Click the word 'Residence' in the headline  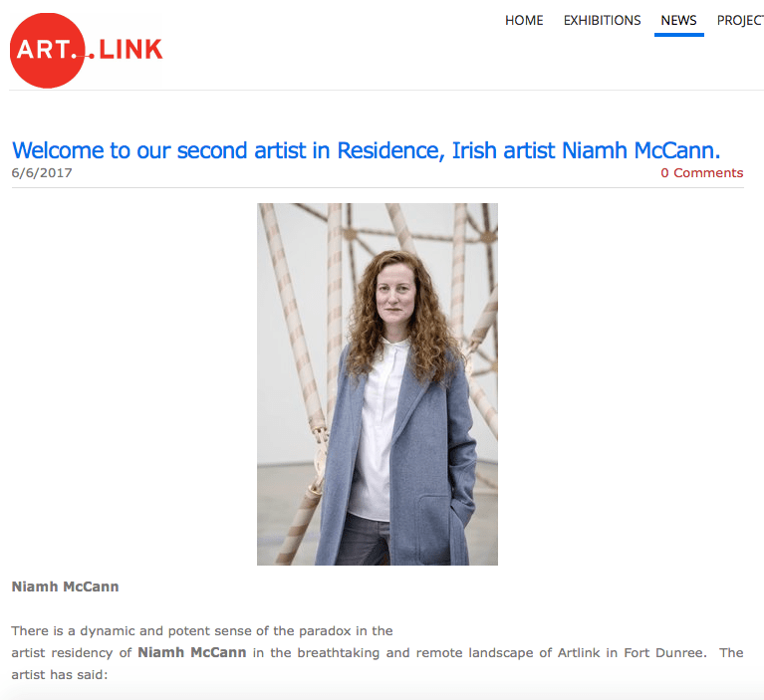tap(388, 150)
